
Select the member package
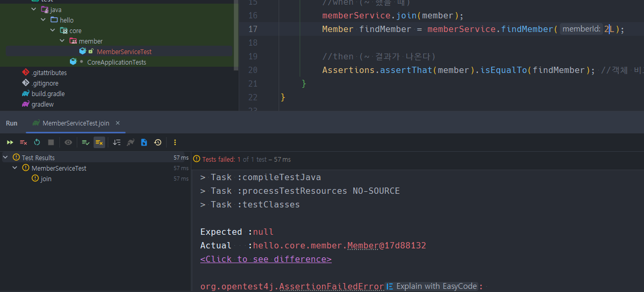90,41
